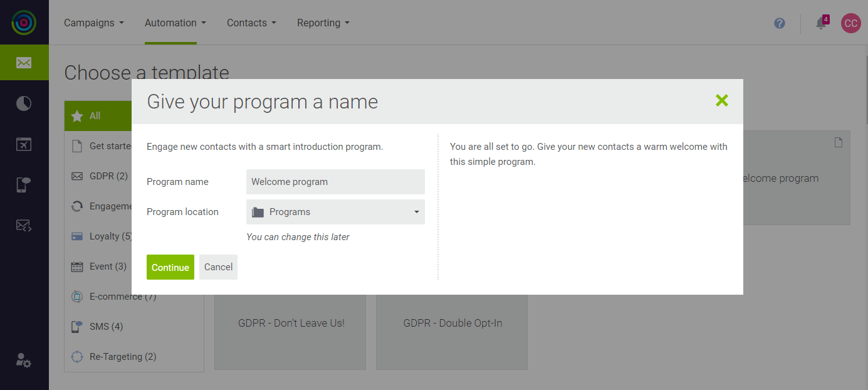
Task: Open the Email envelope sidebar section
Action: pyautogui.click(x=24, y=63)
